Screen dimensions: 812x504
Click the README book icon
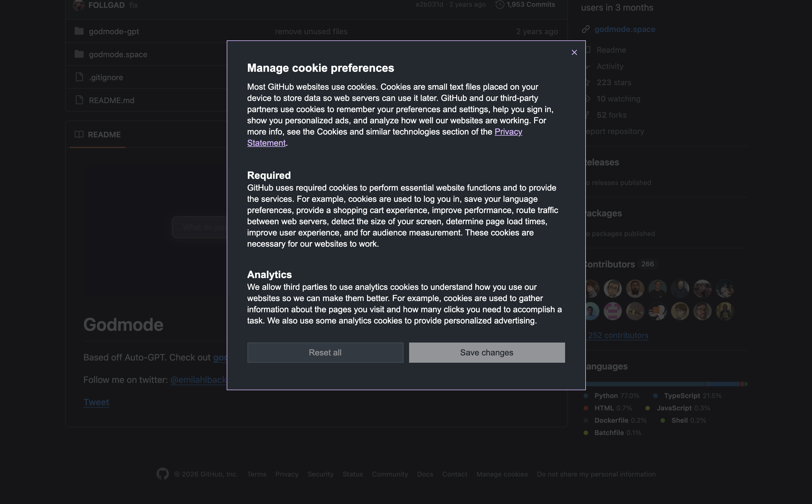click(79, 134)
